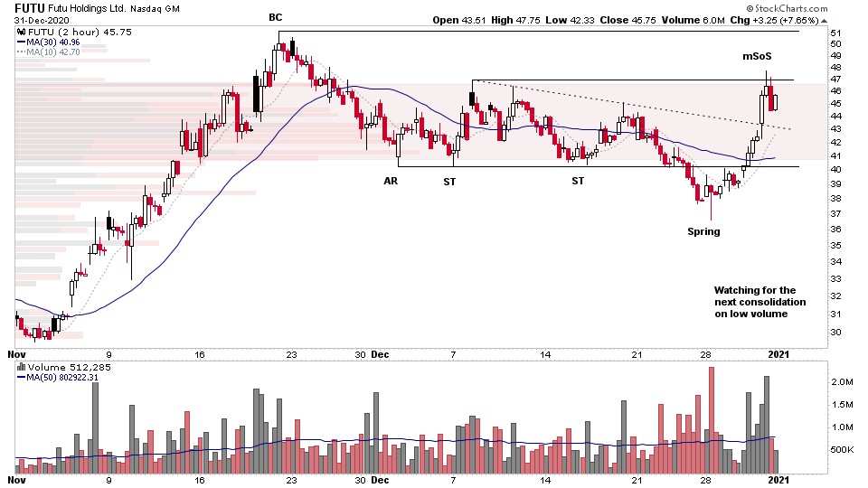This screenshot has height=488, width=868.
Task: Click the Volume 512,285 legend
Action: (x=70, y=368)
